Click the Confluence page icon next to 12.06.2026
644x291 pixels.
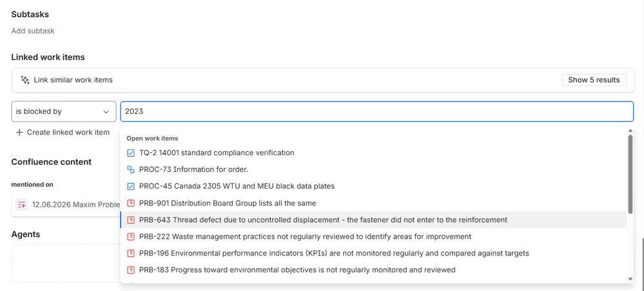pyautogui.click(x=22, y=204)
